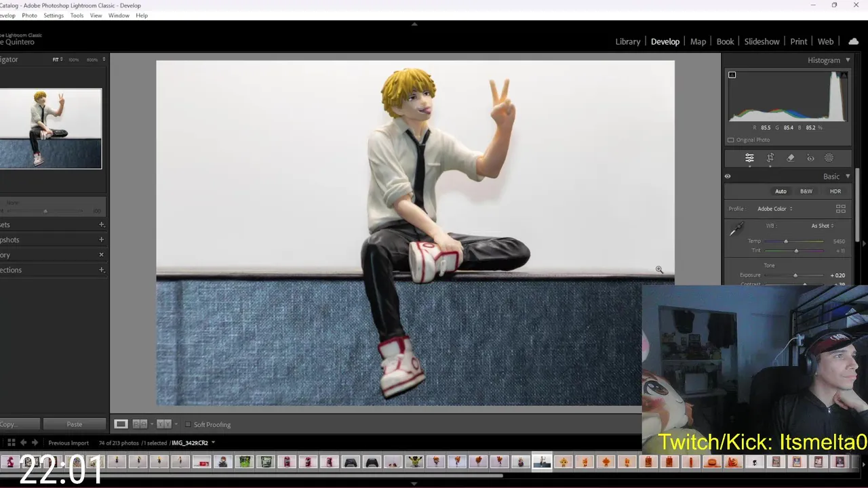This screenshot has width=868, height=488.
Task: Switch to the Book module
Action: [725, 41]
